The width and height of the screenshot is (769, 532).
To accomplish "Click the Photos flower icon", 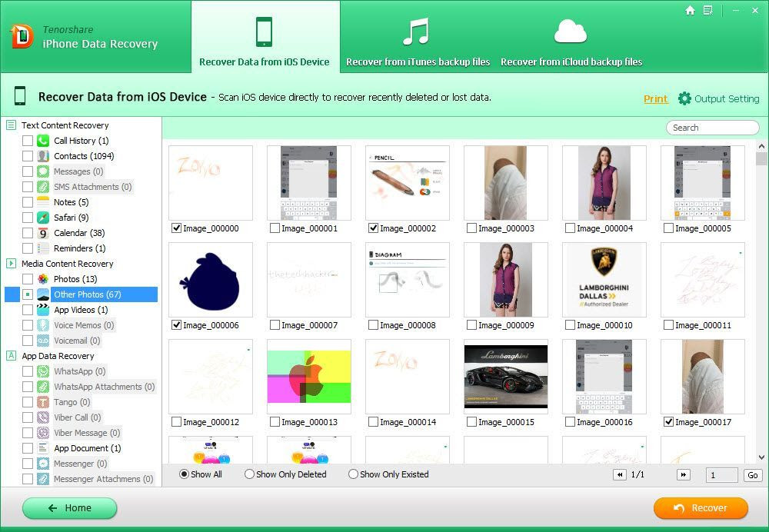I will click(x=43, y=279).
